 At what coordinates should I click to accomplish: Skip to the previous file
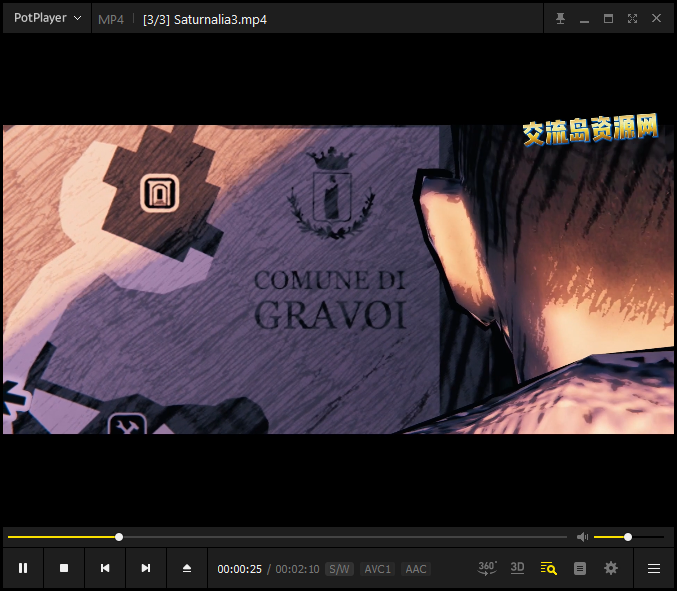[105, 568]
